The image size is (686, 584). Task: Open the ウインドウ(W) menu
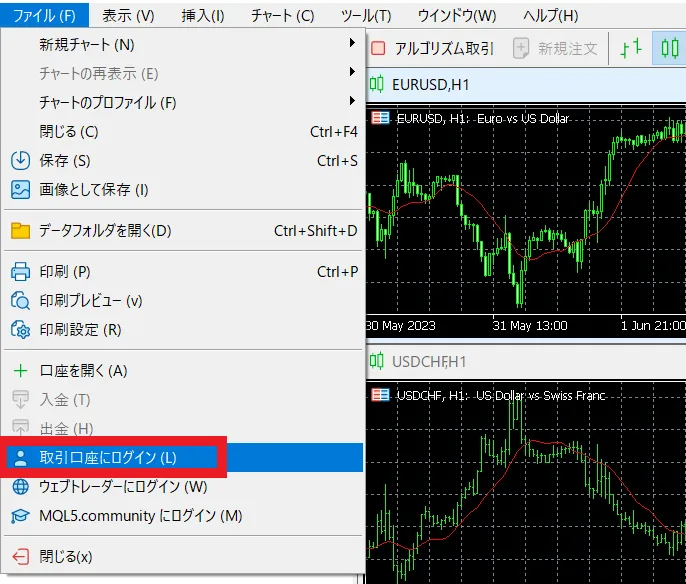(x=457, y=16)
